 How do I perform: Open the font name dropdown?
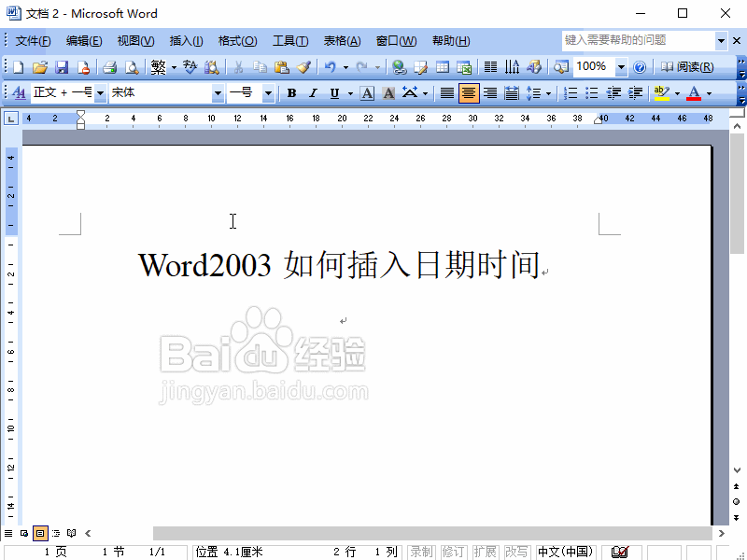pos(219,92)
